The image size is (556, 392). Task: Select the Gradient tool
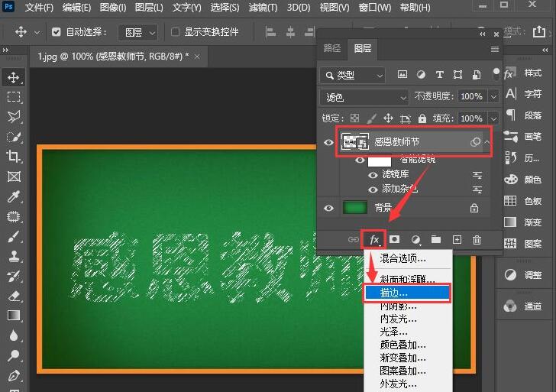click(x=14, y=316)
